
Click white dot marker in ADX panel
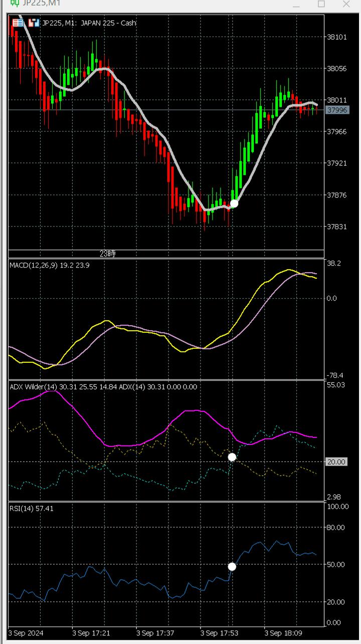click(232, 457)
